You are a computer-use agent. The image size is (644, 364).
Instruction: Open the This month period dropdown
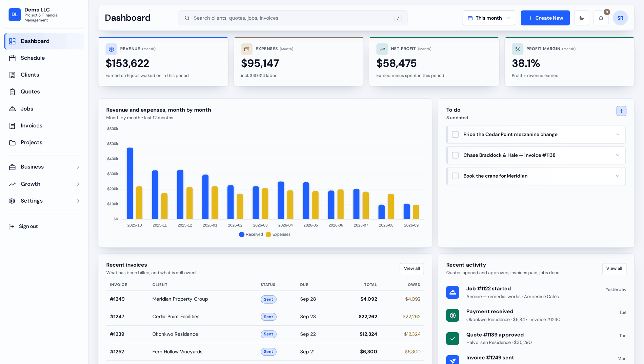(x=489, y=18)
